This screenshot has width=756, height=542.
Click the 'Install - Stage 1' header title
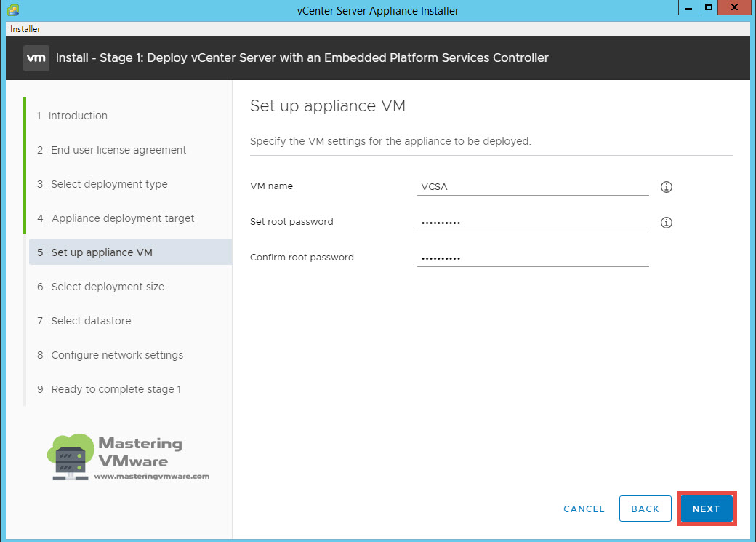[302, 58]
